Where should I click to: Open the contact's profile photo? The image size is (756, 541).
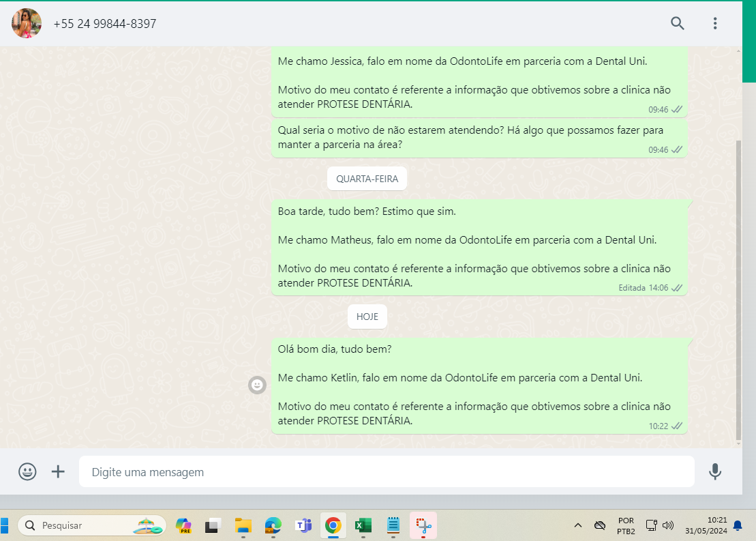click(x=27, y=23)
